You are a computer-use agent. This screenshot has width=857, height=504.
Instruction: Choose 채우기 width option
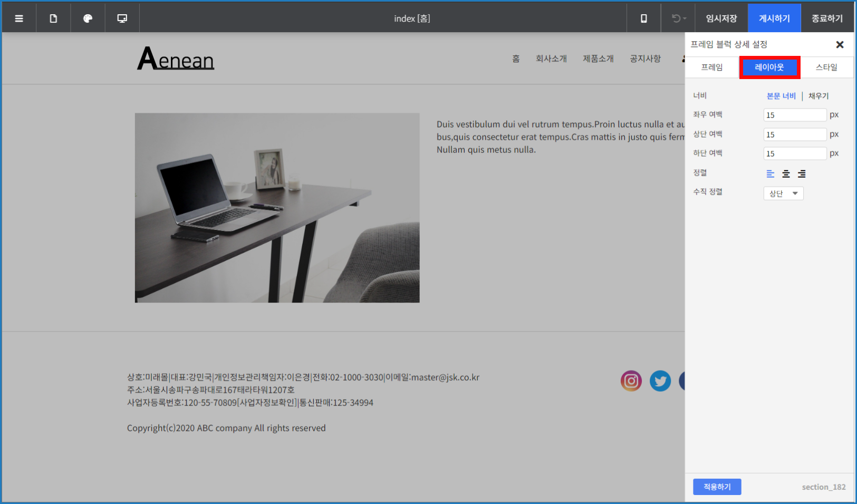pyautogui.click(x=819, y=96)
